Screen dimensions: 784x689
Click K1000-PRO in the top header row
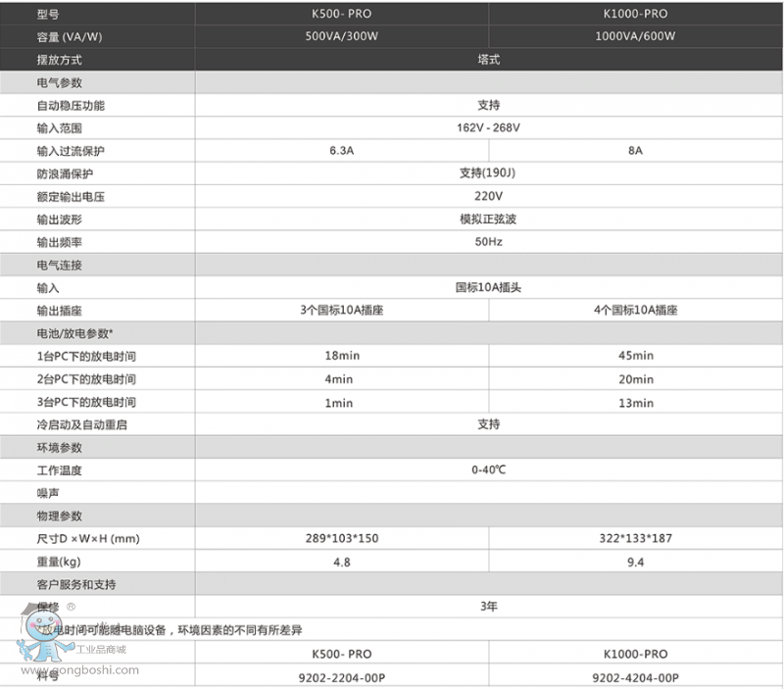(x=635, y=15)
